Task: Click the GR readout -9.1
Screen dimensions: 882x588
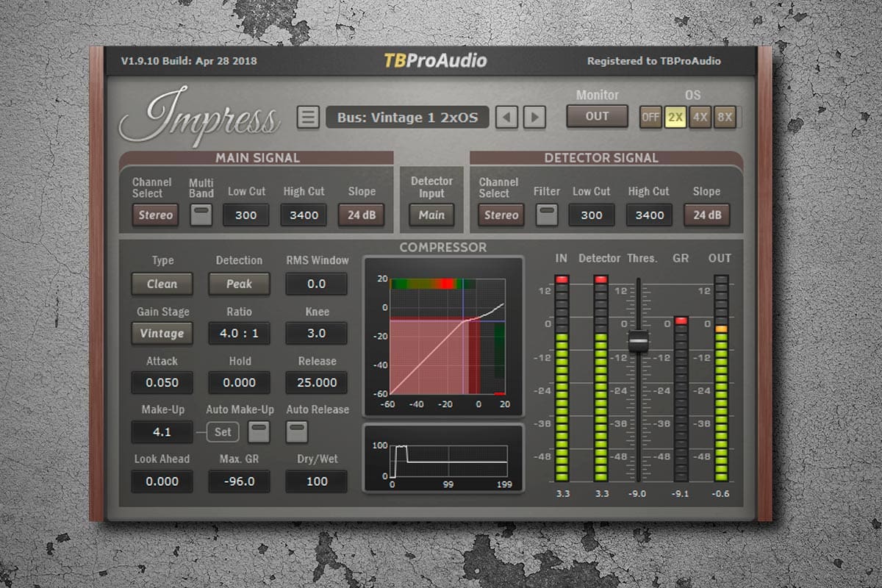Action: 681,494
